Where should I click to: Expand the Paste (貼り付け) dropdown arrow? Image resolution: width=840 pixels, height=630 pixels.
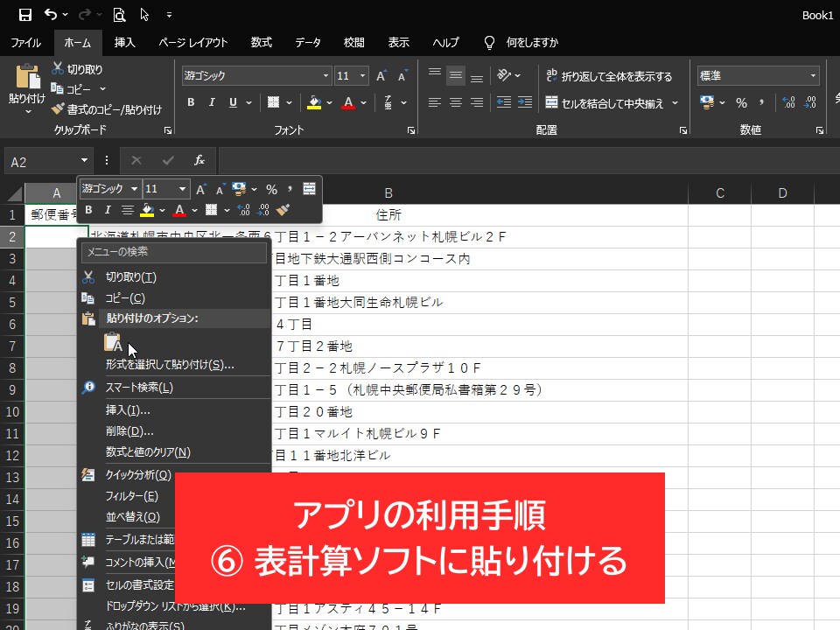pos(28,111)
